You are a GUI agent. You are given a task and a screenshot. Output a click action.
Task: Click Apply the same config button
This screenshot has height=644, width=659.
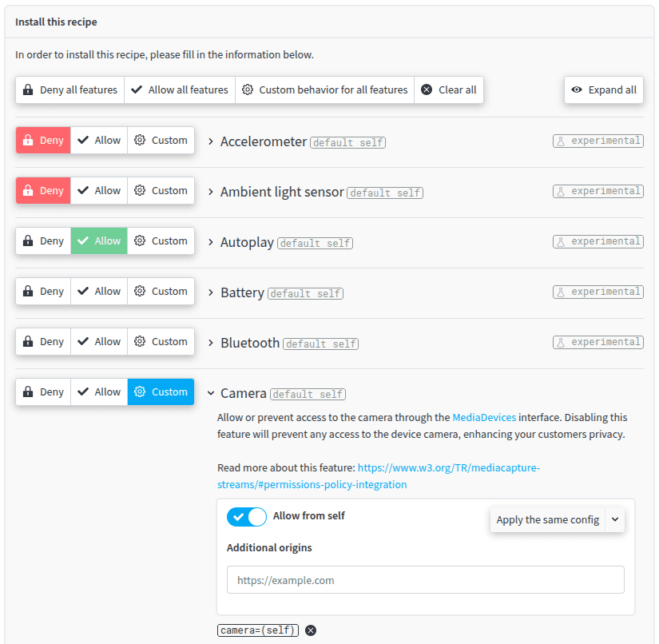tap(548, 519)
